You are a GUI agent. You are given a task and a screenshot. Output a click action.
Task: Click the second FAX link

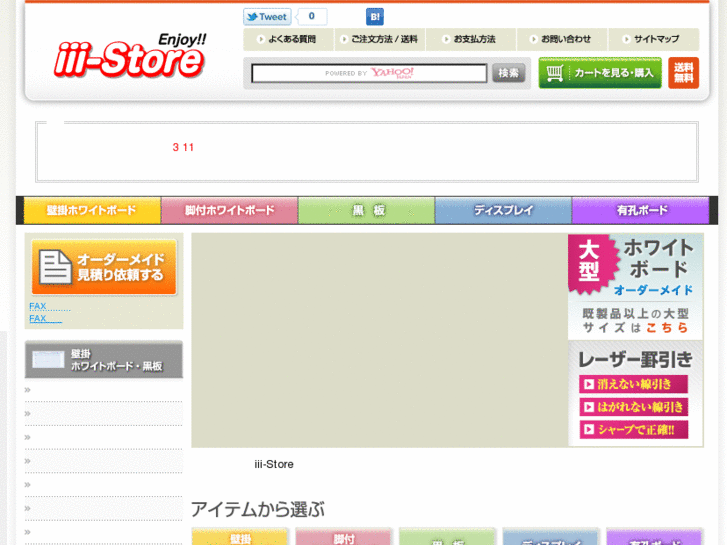click(45, 319)
